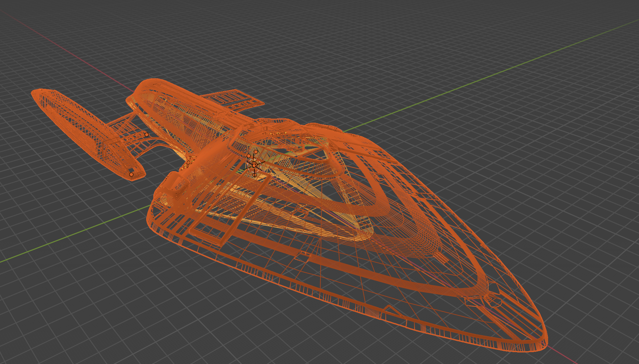Viewport: 639px width, 364px height.
Task: Select the origin dot at nacelle's front tip
Action: click(131, 175)
